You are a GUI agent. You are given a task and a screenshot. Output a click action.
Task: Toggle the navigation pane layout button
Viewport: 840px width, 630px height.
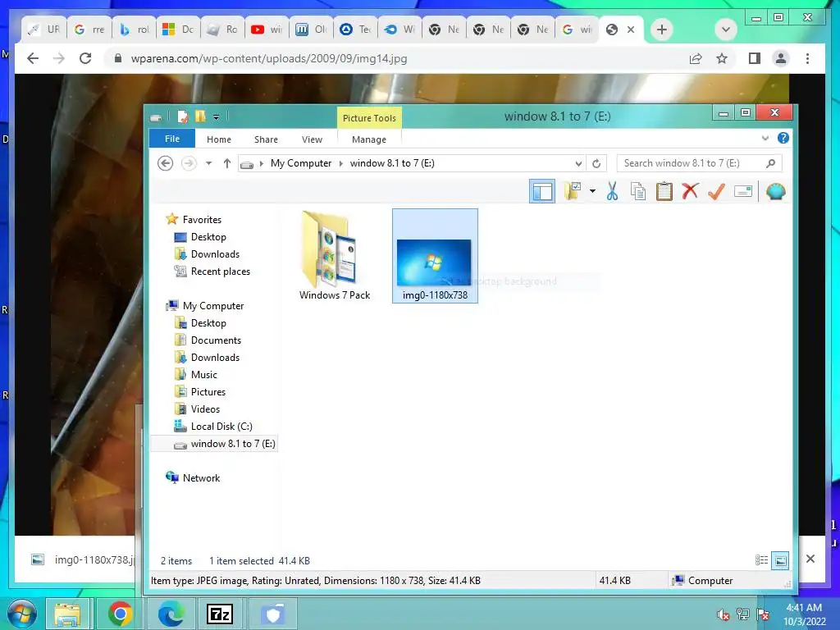[542, 191]
